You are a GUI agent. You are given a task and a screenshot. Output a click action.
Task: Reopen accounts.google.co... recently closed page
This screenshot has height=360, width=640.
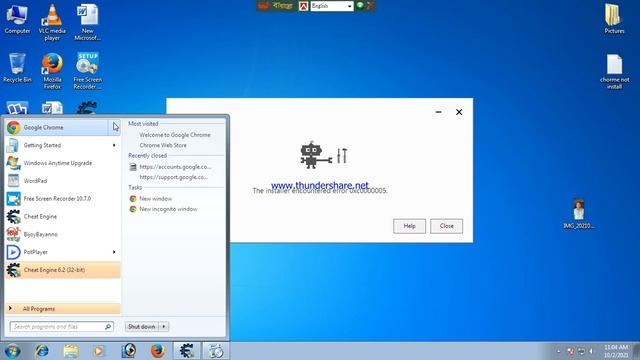tap(175, 167)
